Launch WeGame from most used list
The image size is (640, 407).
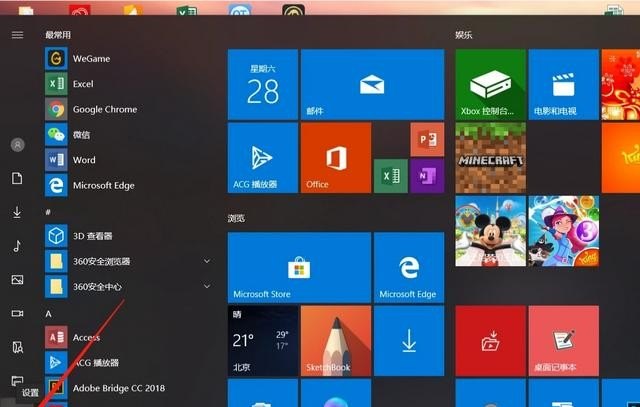point(129,58)
